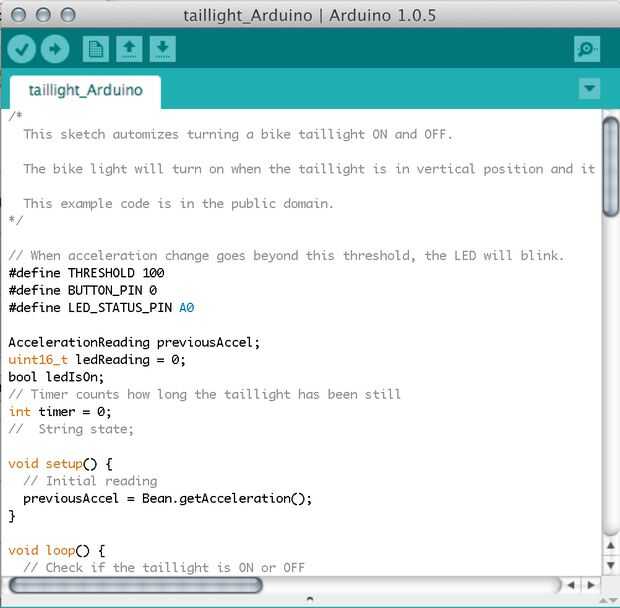Click the closing brace of setup()

coord(12,516)
